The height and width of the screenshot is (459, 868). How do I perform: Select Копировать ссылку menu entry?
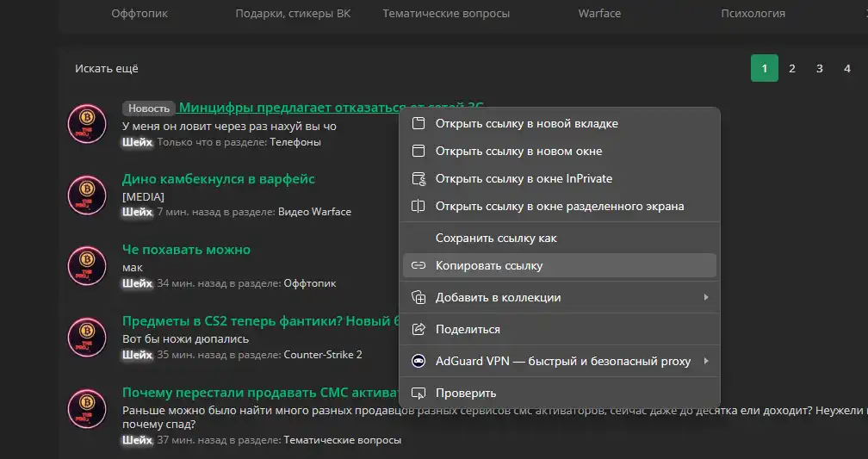(x=489, y=265)
